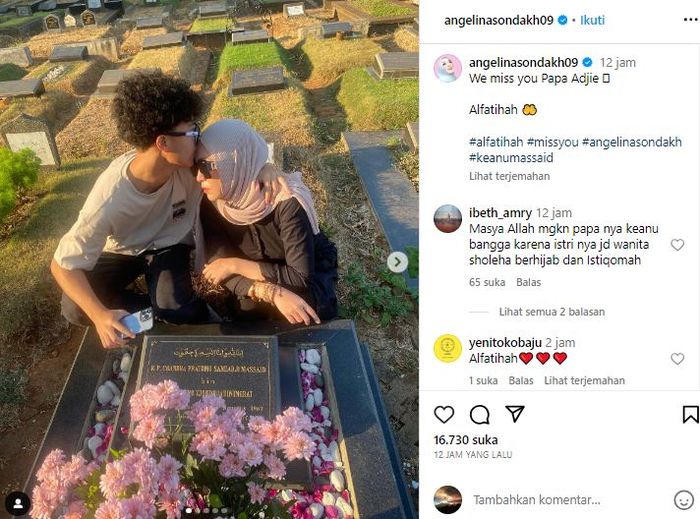Show tagged people icon on photo
The width and height of the screenshot is (700, 519).
[18, 503]
